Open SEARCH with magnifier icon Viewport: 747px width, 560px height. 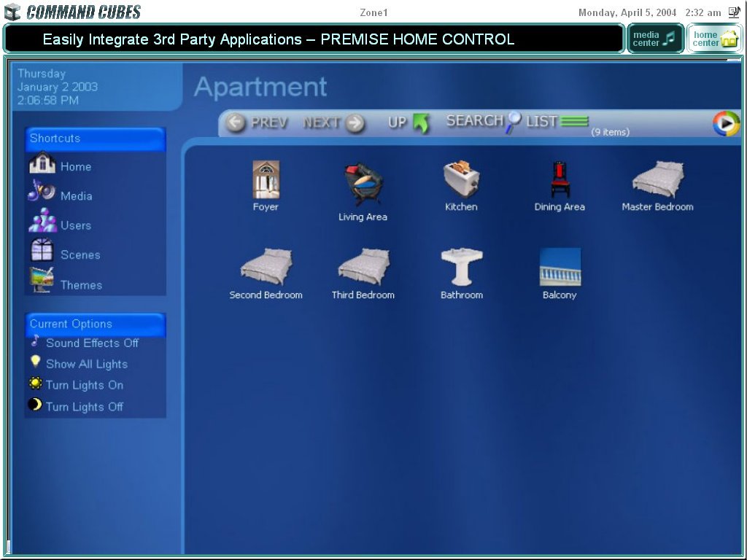483,121
